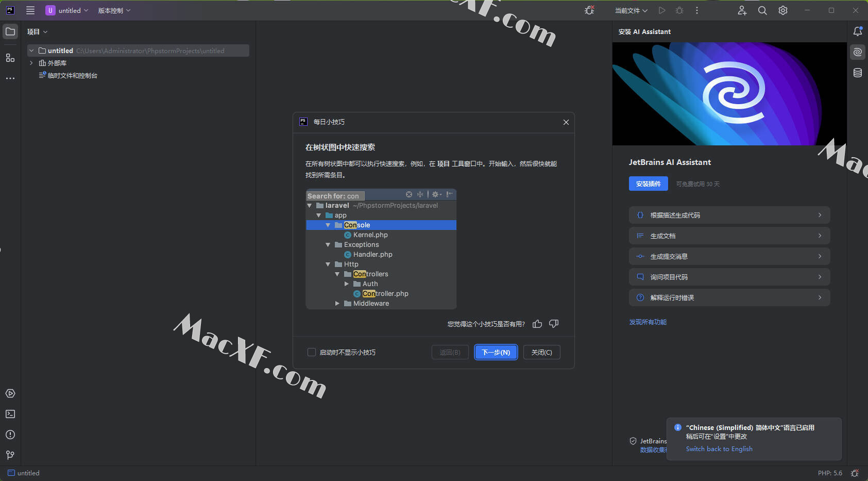Click untitled module in status bar
The image size is (868, 481).
point(24,473)
